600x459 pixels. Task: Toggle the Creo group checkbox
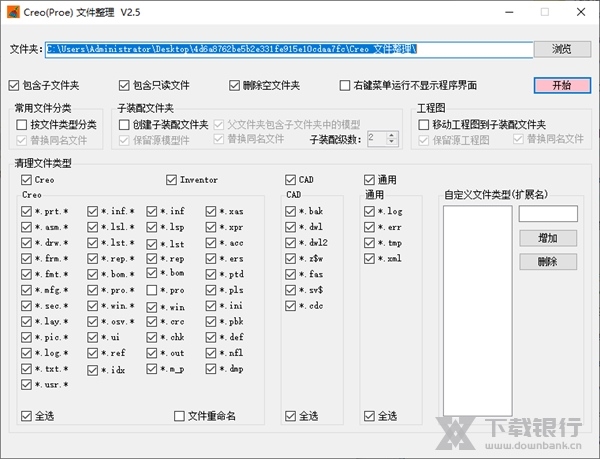26,180
